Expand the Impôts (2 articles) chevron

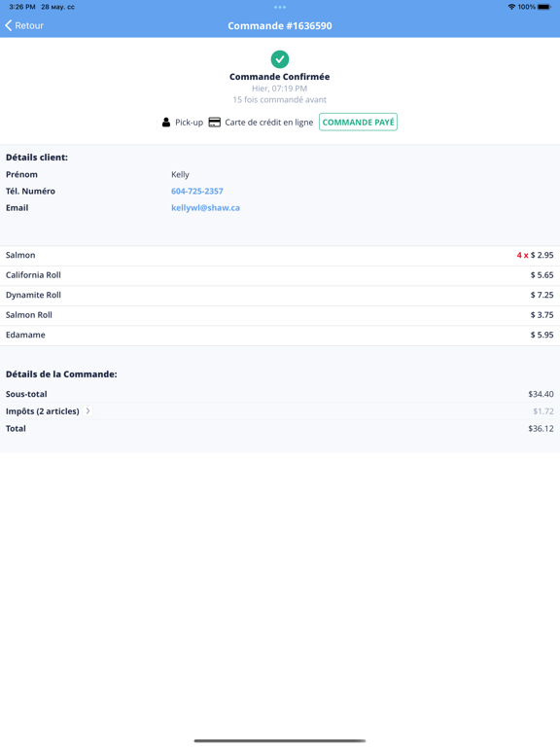pyautogui.click(x=88, y=410)
